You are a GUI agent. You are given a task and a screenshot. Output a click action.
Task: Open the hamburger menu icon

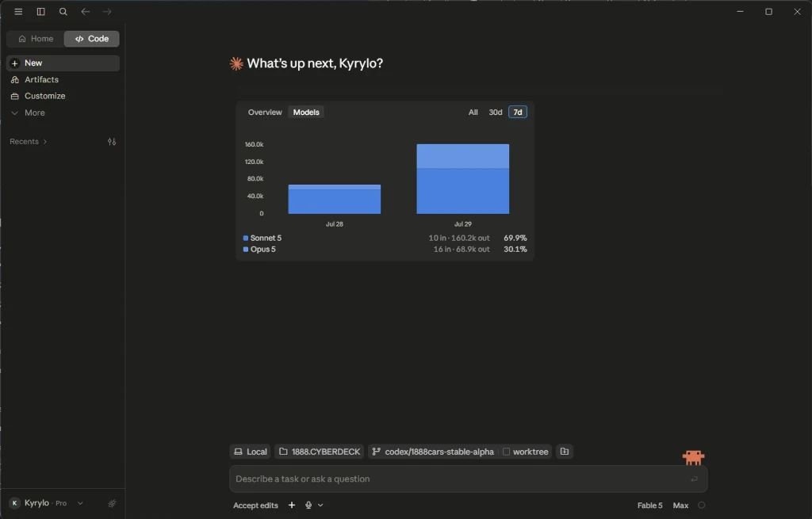[x=18, y=11]
